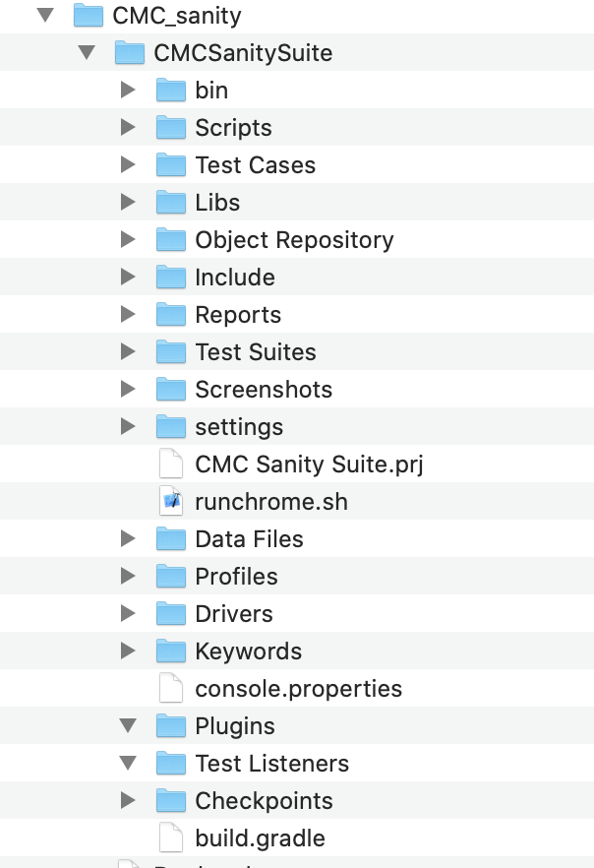Expand the Scripts folder arrow
The image size is (594, 868).
(127, 128)
